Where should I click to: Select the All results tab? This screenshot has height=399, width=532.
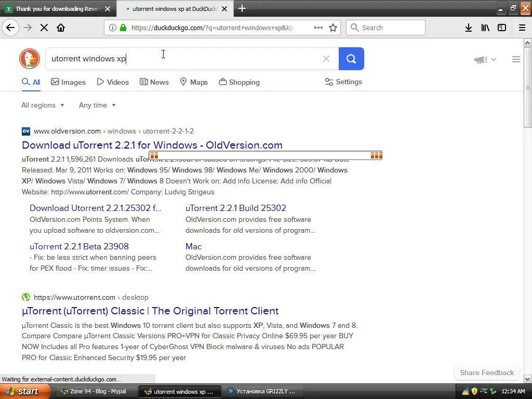[x=31, y=82]
